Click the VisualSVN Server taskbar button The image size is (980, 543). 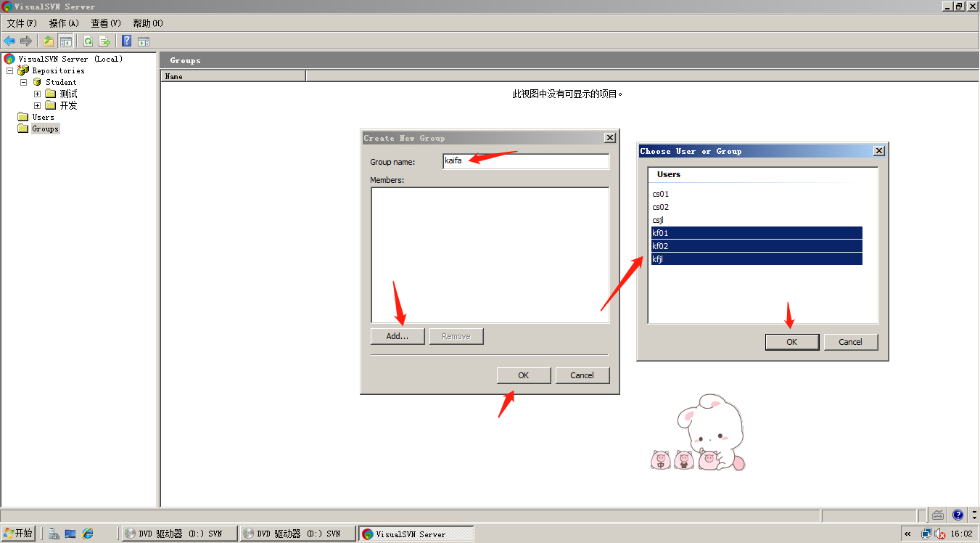pyautogui.click(x=416, y=534)
